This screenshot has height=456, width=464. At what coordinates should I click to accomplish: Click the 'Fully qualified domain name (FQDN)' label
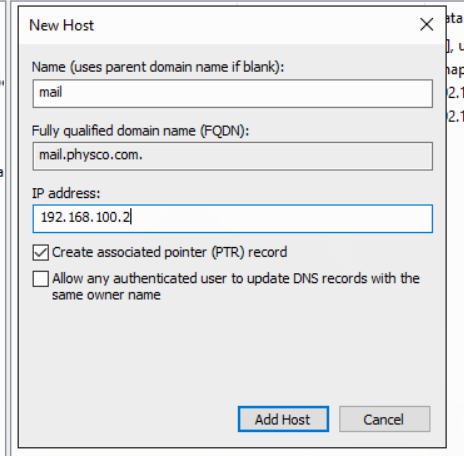point(140,130)
